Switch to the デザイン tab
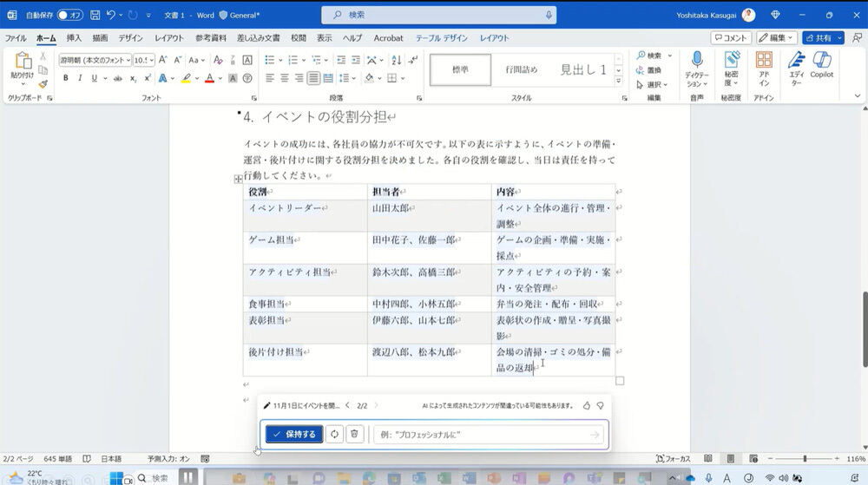 click(130, 37)
